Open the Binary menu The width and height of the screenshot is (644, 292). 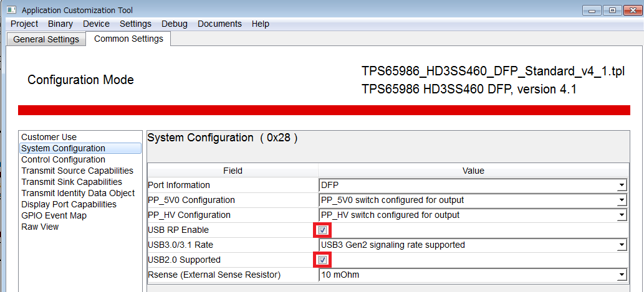pos(60,24)
